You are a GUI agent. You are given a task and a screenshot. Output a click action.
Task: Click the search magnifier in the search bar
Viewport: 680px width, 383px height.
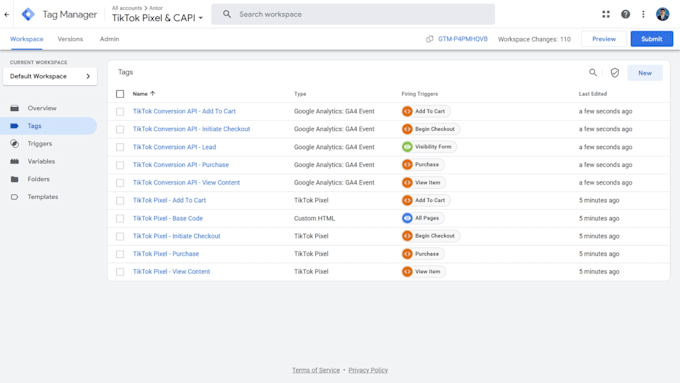pos(227,14)
